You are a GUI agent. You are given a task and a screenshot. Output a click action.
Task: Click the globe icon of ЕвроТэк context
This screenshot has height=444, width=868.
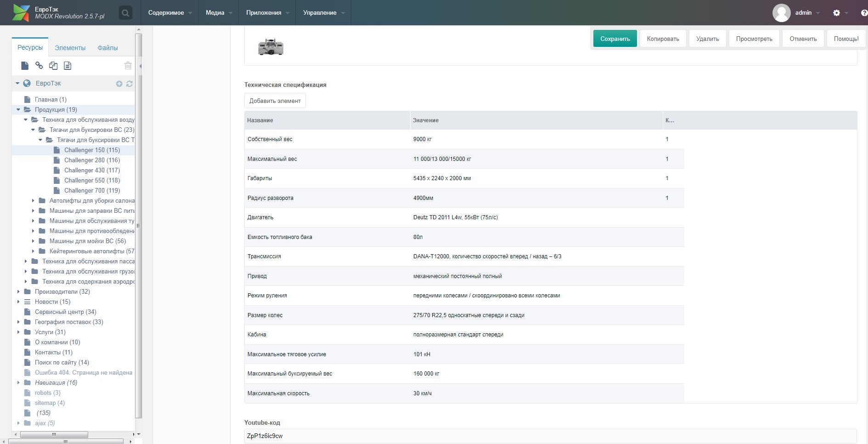pos(27,83)
